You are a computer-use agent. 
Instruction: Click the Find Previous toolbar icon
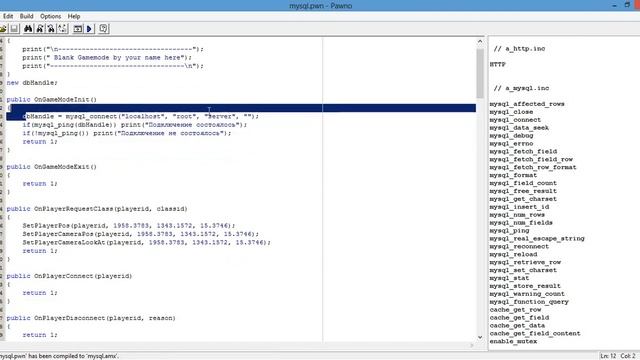click(51, 29)
